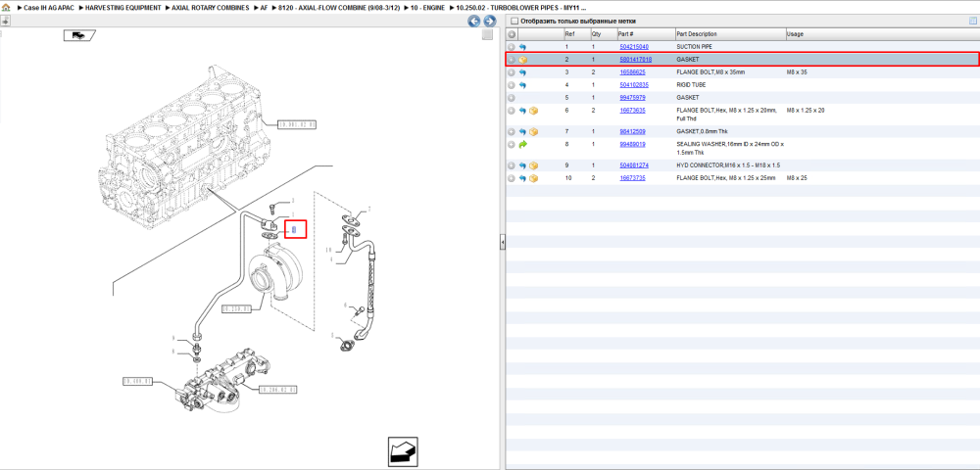This screenshot has width=980, height=470.
Task: Click 'M8 x 1.25 x 20' usage cell
Action: [x=806, y=111]
